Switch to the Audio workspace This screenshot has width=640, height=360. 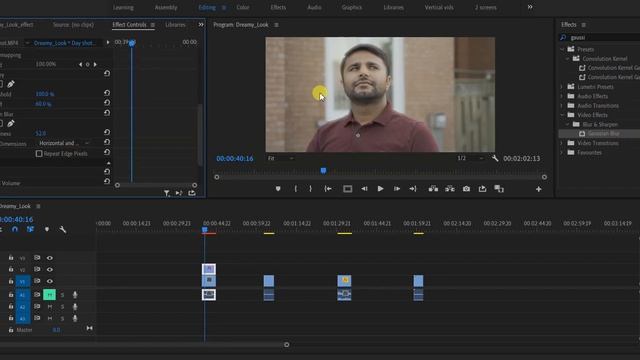pos(314,7)
